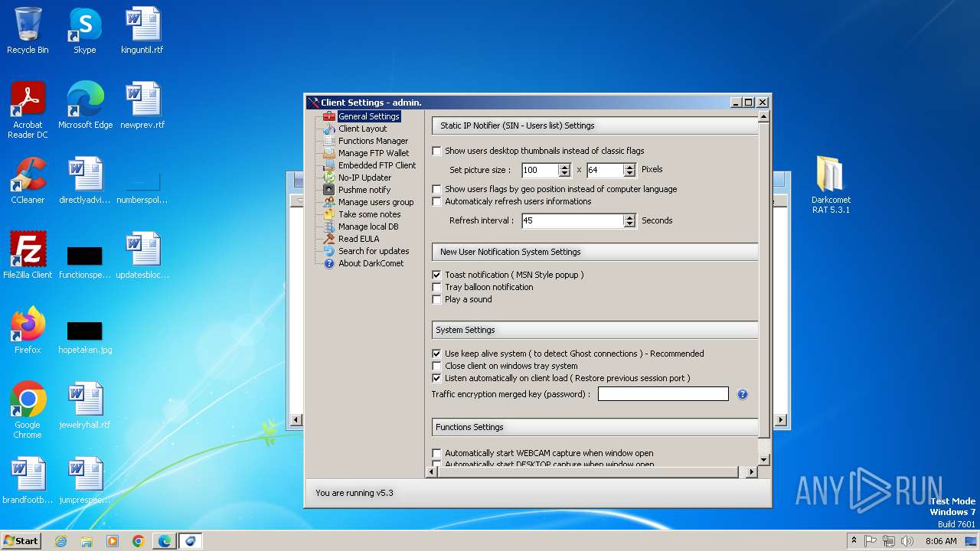Screen dimensions: 980x551
Task: Launch Microsoft Edge desktop shortcut
Action: (x=85, y=106)
